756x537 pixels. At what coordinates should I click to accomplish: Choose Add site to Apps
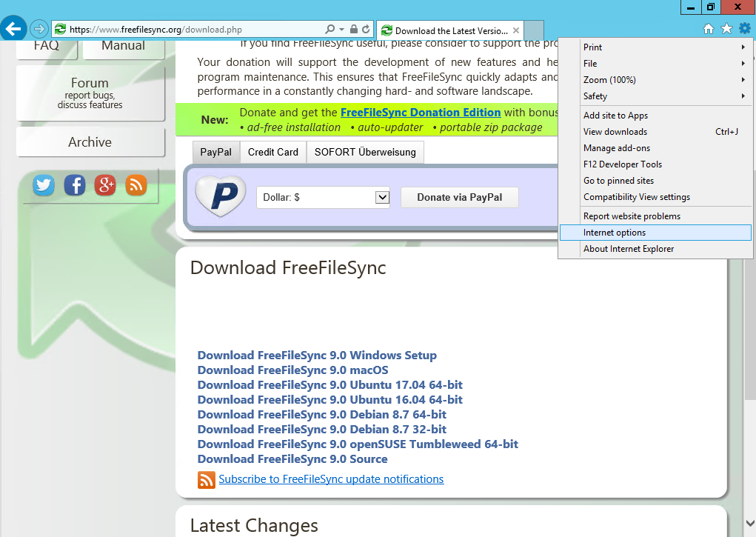coord(655,116)
